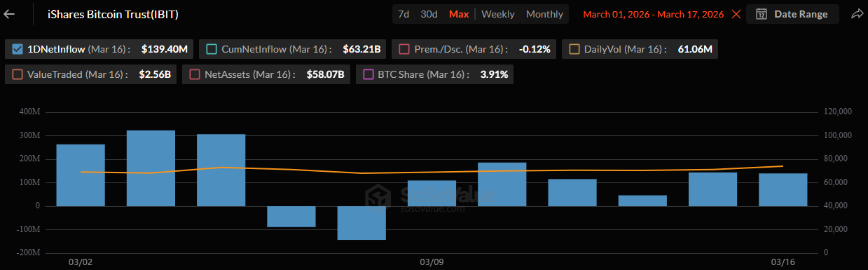Image resolution: width=868 pixels, height=270 pixels.
Task: Click the 03/09 x-axis date label
Action: click(432, 262)
